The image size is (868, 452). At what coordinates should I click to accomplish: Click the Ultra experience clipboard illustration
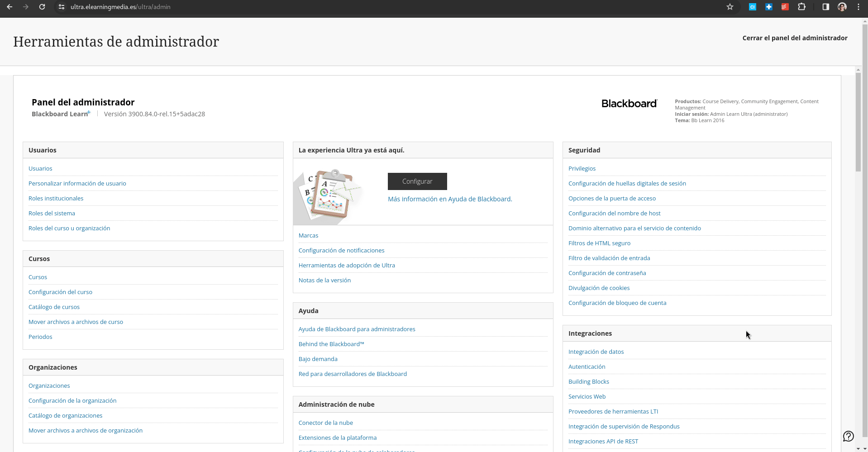(329, 196)
